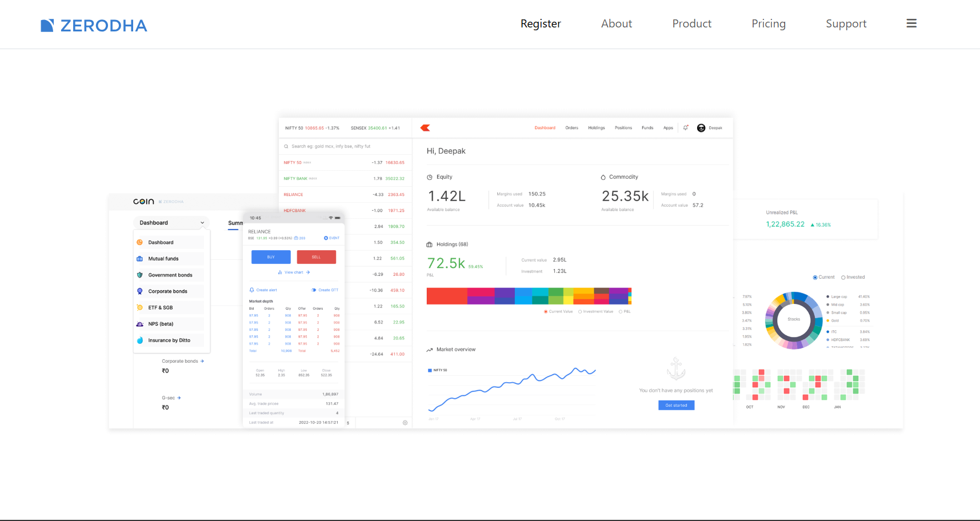Image resolution: width=980 pixels, height=521 pixels.
Task: Switch to Positions tab in Kite
Action: coord(623,128)
